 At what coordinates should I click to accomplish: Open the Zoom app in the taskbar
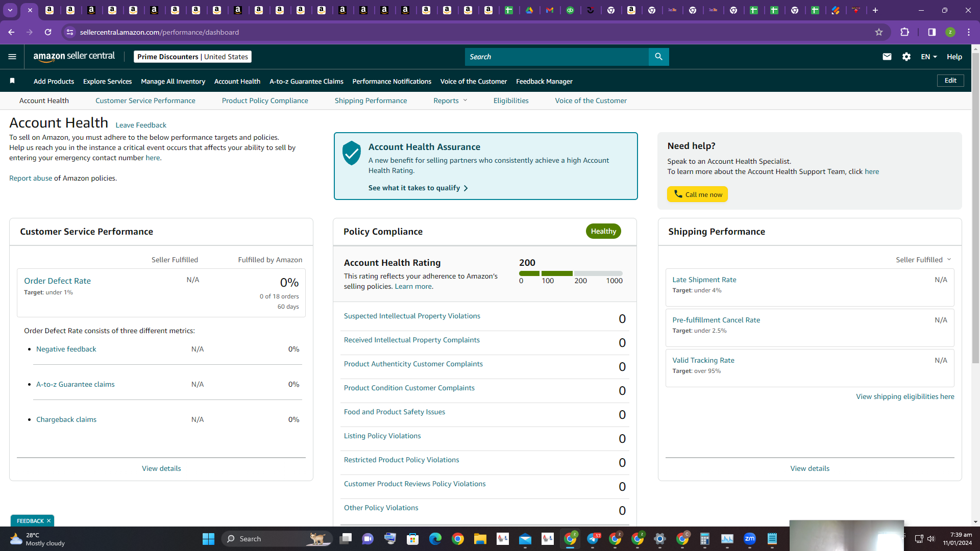(750, 539)
